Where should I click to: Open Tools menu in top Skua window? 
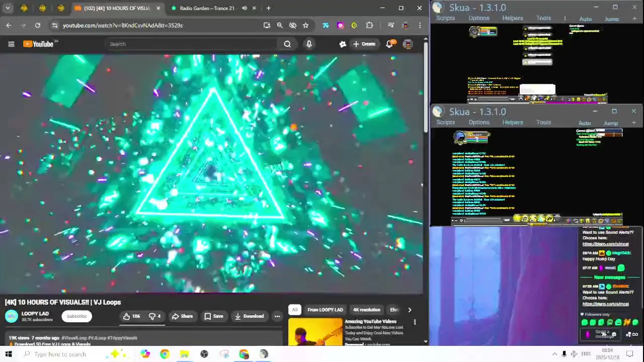[543, 18]
